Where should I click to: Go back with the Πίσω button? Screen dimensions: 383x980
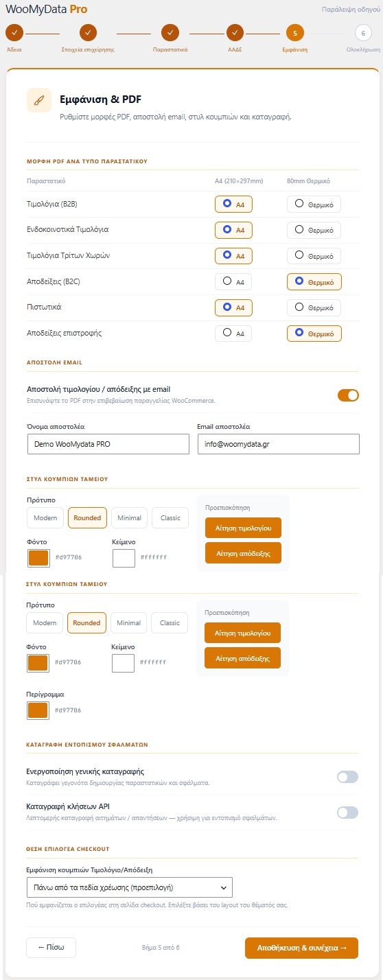(51, 948)
